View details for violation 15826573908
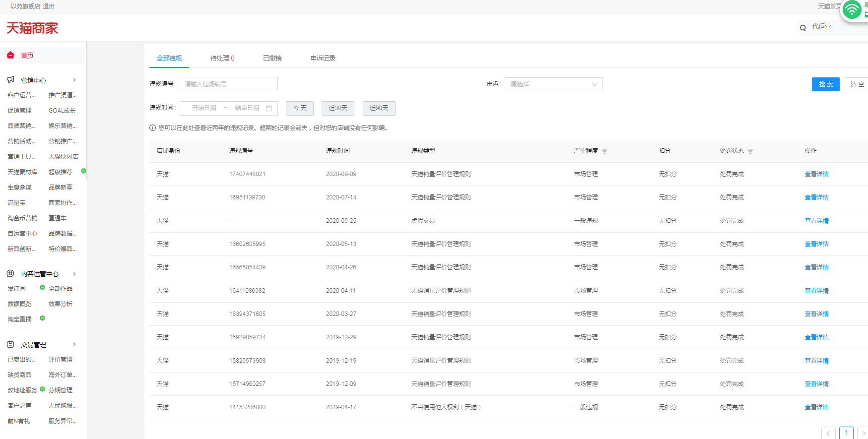868x439 pixels. tap(817, 361)
